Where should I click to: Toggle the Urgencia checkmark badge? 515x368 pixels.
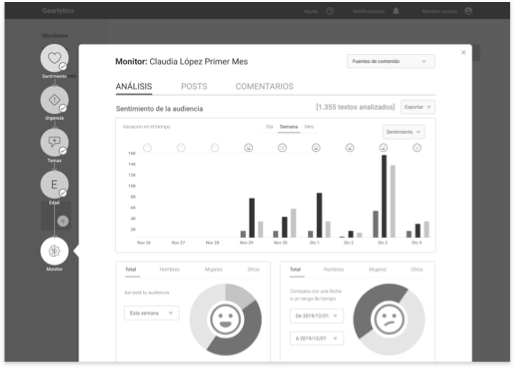(x=63, y=108)
